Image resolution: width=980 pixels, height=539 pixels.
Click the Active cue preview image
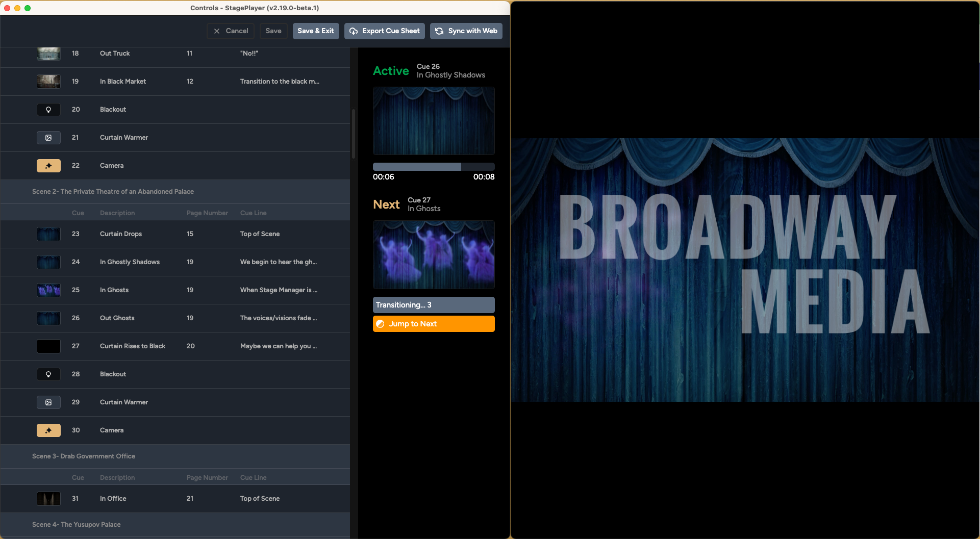[x=434, y=121]
